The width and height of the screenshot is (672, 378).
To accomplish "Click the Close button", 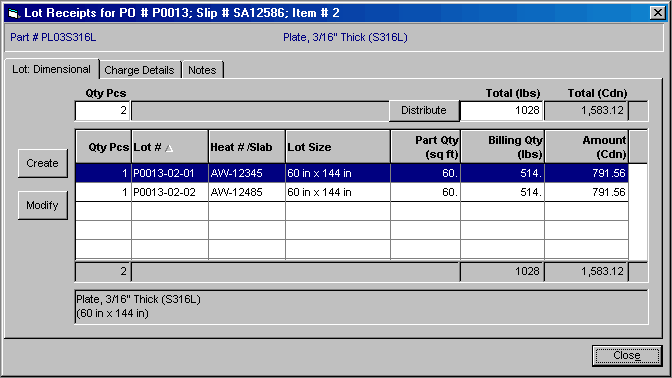I will click(627, 355).
